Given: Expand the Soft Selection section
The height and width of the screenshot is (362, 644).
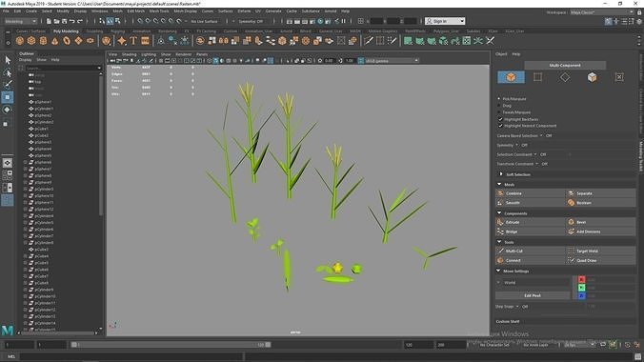Looking at the screenshot, I should point(501,174).
